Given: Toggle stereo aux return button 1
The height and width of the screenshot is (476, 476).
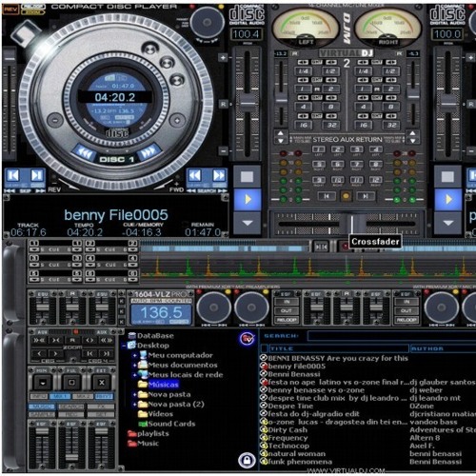Looking at the screenshot, I should (318, 149).
